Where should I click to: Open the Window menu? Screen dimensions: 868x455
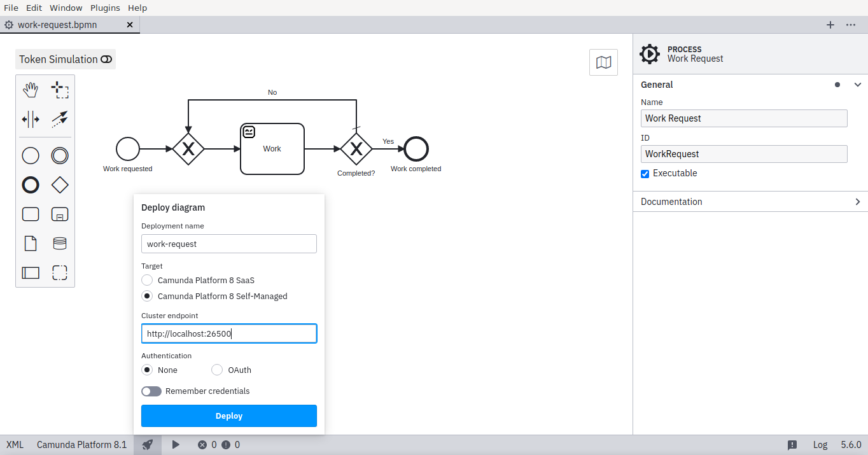pos(66,8)
